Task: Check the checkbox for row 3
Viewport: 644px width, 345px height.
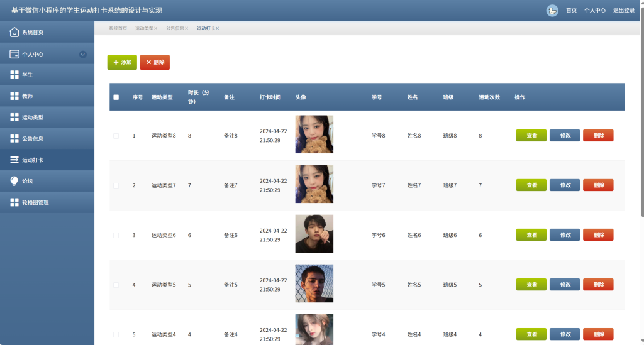Action: pos(116,235)
